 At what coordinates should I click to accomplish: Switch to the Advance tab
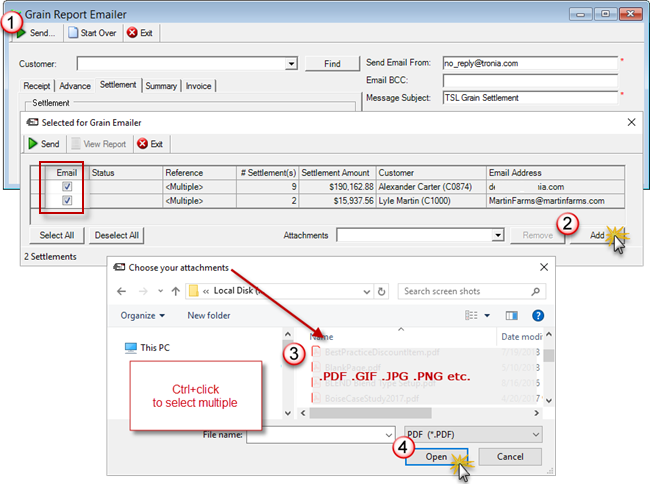coord(75,86)
